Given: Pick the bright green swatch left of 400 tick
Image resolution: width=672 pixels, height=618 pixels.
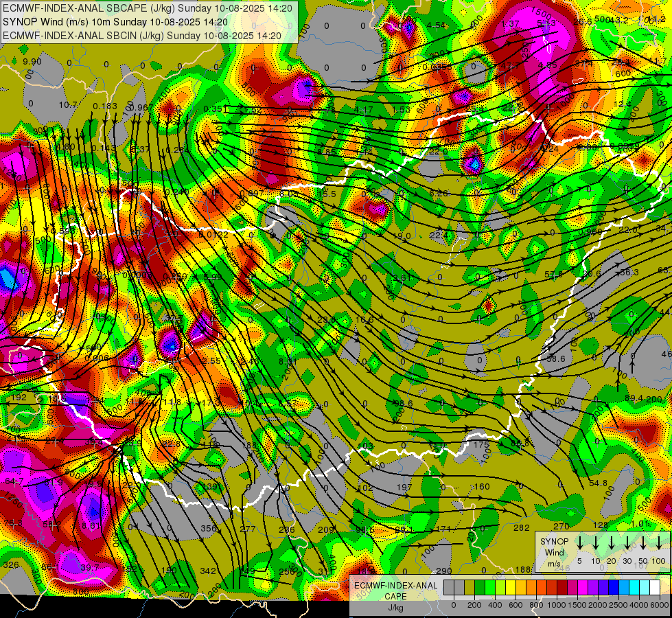Looking at the screenshot, I should pos(490,588).
